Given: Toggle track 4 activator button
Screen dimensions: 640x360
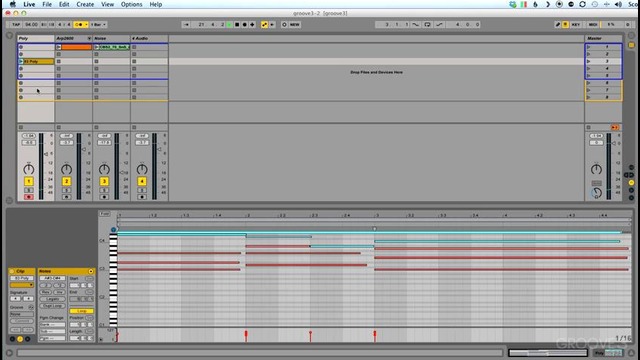Looking at the screenshot, I should pos(142,181).
